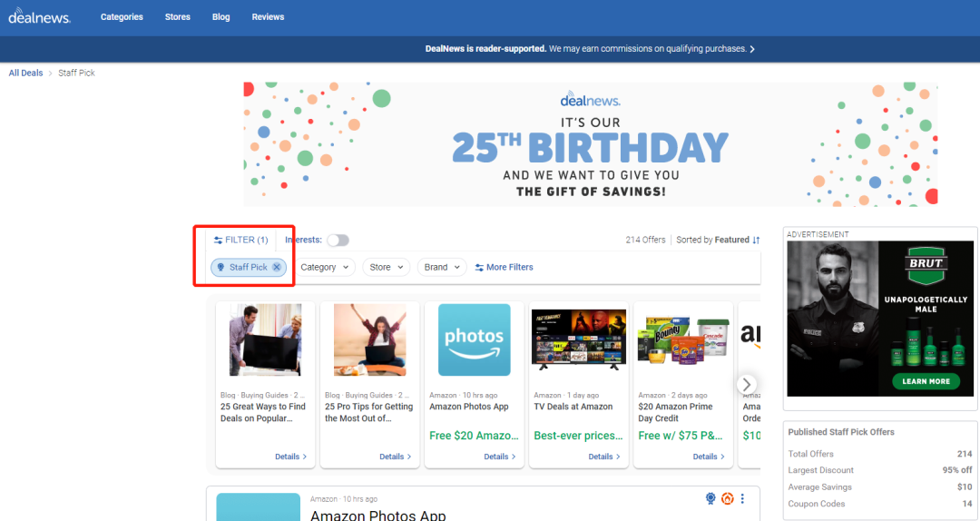Open the three-dot offer options menu
980x521 pixels.
click(742, 498)
